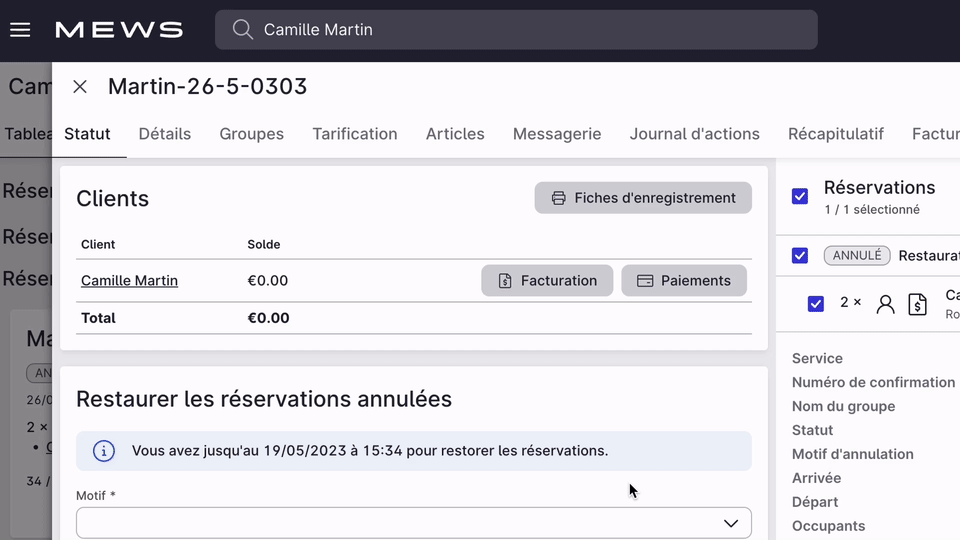Open Fiches d'enregistrement printer button
Screen dimensions: 960x540
coord(643,198)
